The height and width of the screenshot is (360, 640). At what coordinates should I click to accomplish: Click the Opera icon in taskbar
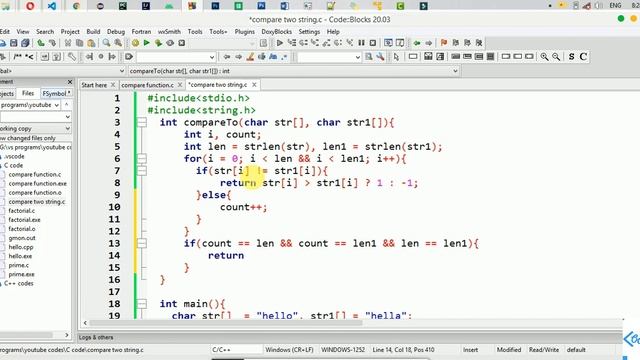[30, 6]
